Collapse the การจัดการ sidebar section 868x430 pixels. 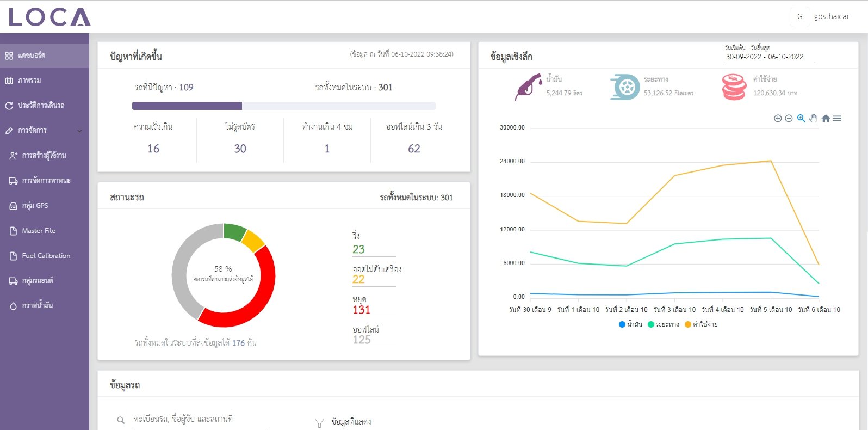[x=79, y=131]
